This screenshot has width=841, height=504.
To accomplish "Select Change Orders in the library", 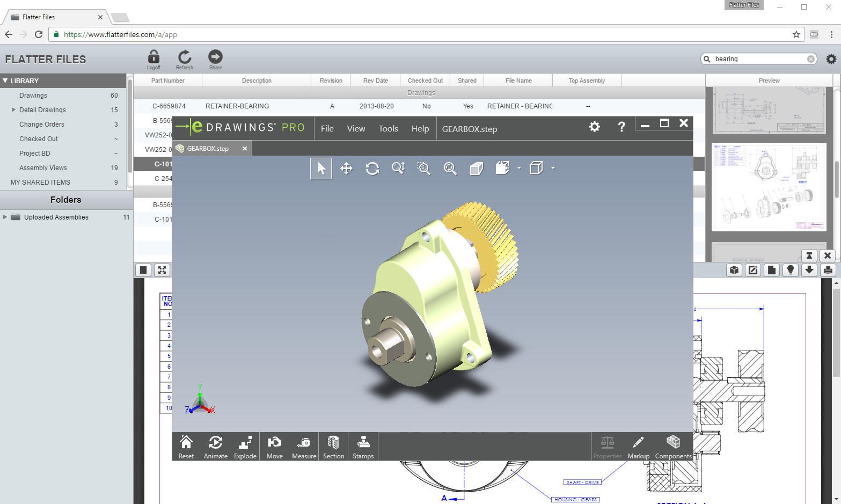I will [x=42, y=125].
